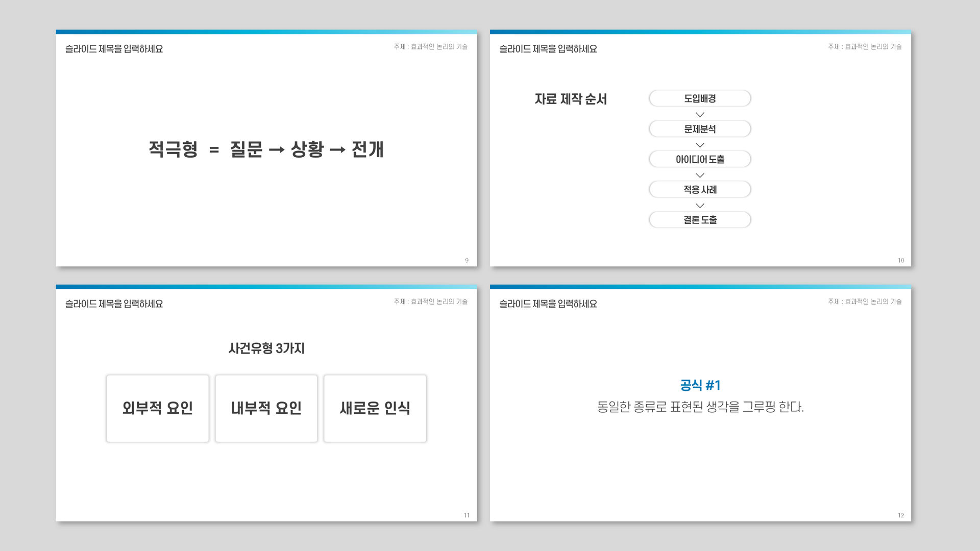The image size is (980, 551).
Task: Click the 적극형 formula text on slide 9
Action: point(173,149)
